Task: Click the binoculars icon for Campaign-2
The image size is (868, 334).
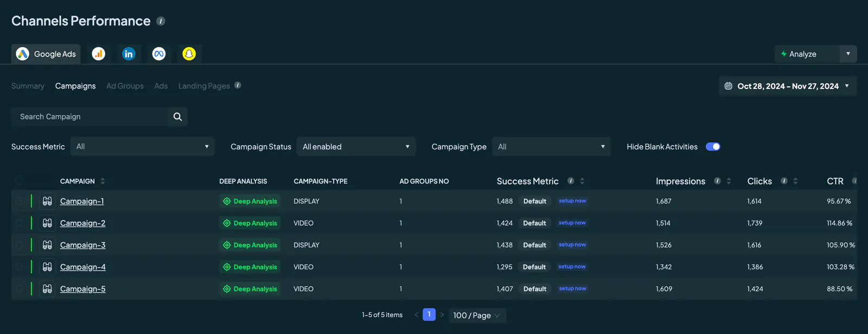Action: pos(47,223)
